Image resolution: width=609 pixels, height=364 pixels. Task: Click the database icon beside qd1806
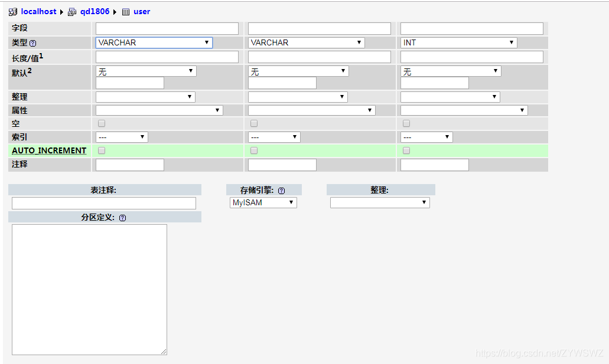pyautogui.click(x=72, y=12)
